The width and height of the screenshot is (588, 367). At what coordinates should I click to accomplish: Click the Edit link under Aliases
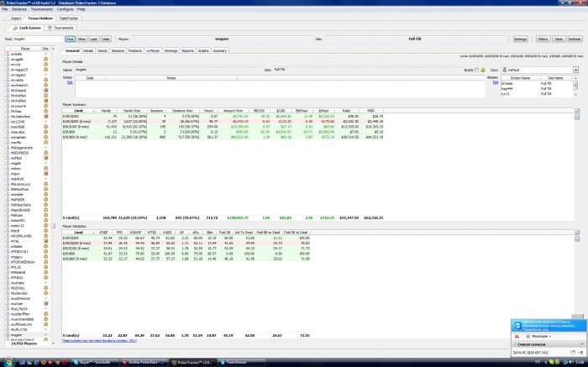496,82
